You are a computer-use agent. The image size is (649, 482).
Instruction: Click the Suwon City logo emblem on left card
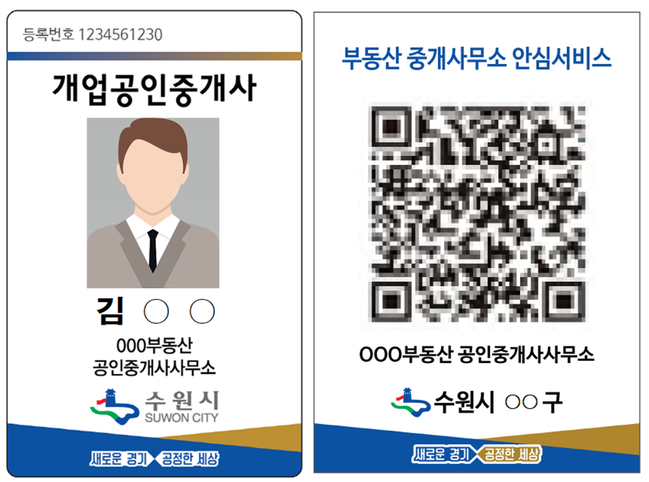click(x=114, y=407)
